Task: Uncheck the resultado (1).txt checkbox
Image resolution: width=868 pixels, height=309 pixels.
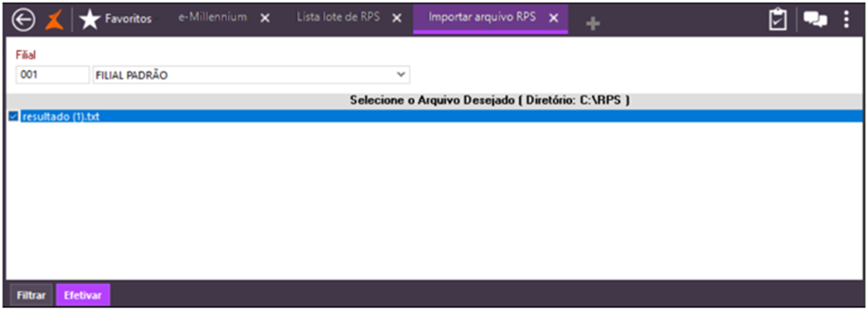Action: [x=13, y=117]
